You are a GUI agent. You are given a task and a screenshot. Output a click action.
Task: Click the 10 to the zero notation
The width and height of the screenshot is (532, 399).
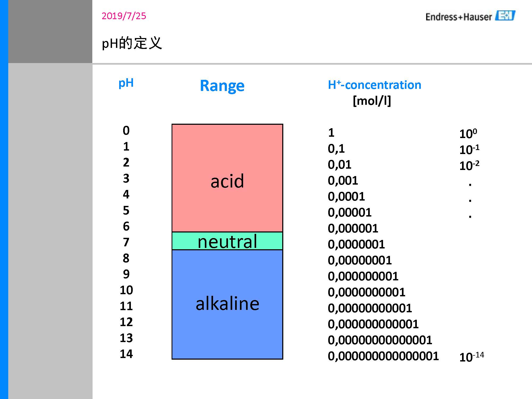468,134
